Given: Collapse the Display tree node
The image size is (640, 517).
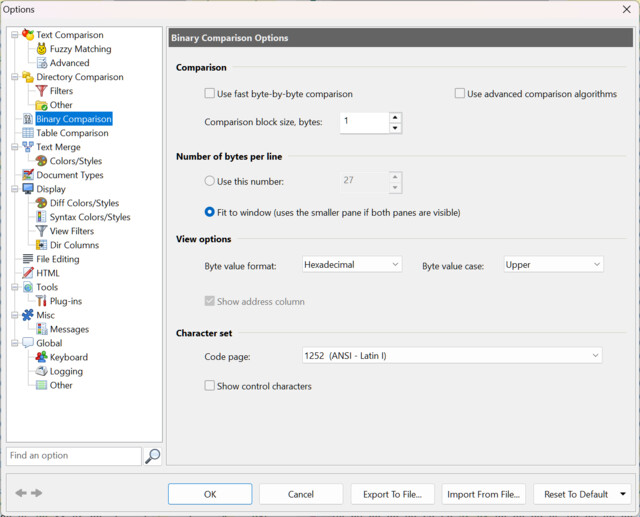Looking at the screenshot, I should 15,189.
